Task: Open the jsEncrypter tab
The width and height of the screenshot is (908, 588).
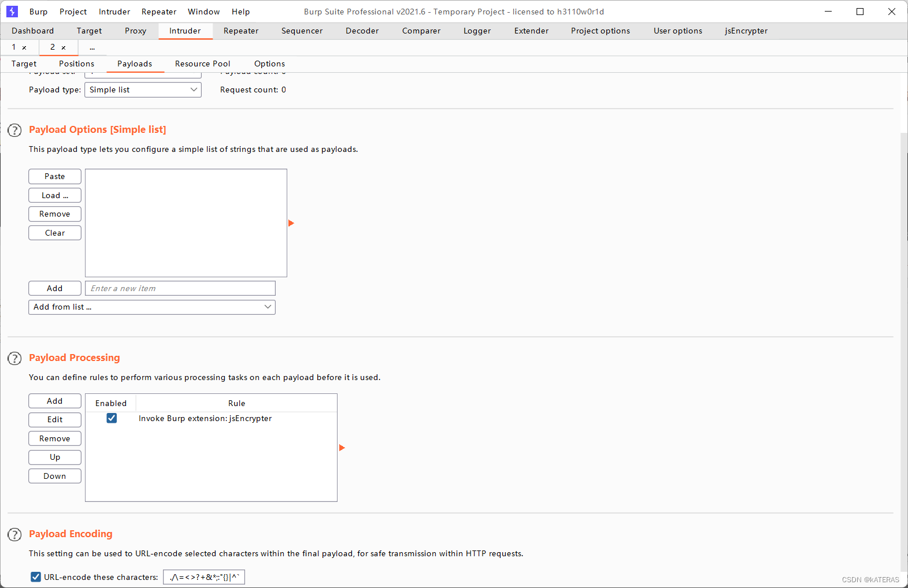Action: click(x=746, y=31)
